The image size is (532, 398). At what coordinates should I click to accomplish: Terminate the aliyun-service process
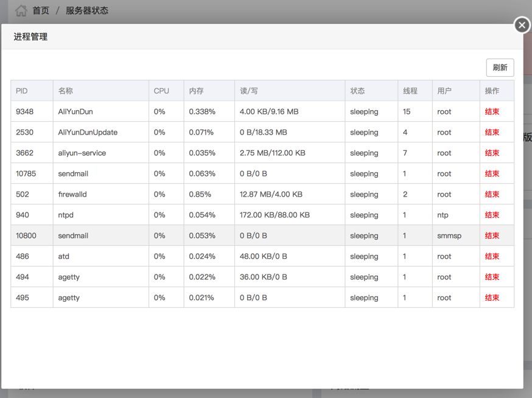tap(492, 153)
